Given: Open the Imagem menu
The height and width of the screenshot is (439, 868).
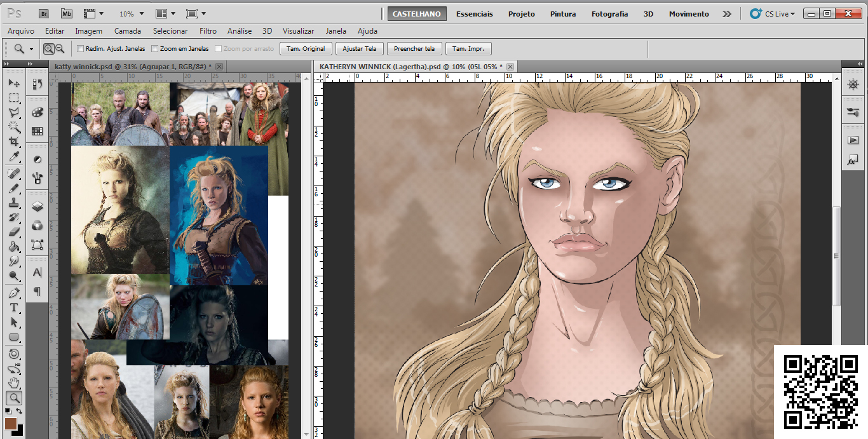Looking at the screenshot, I should click(x=88, y=30).
